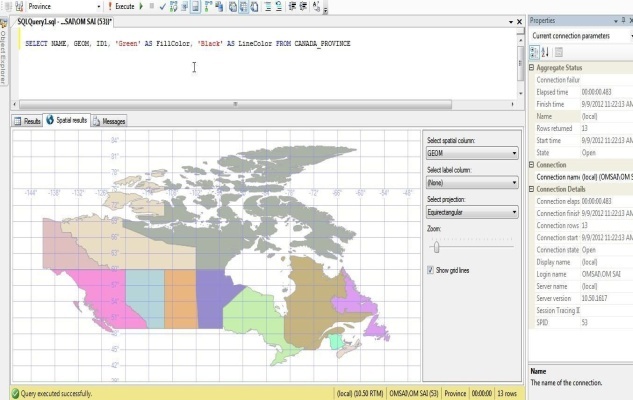Screen dimensions: 633x400
Task: Open the Select label column dropdown
Action: click(x=514, y=183)
